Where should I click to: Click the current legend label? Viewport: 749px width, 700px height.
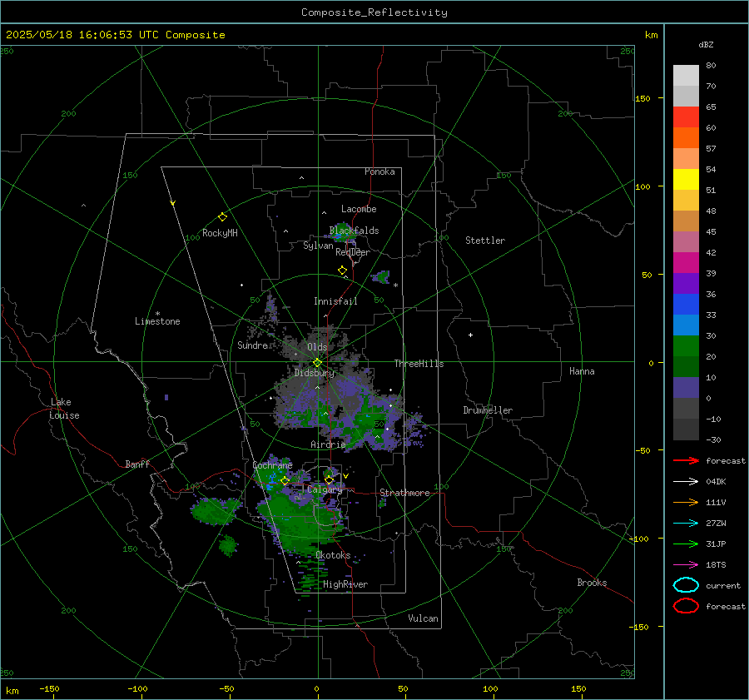(723, 585)
